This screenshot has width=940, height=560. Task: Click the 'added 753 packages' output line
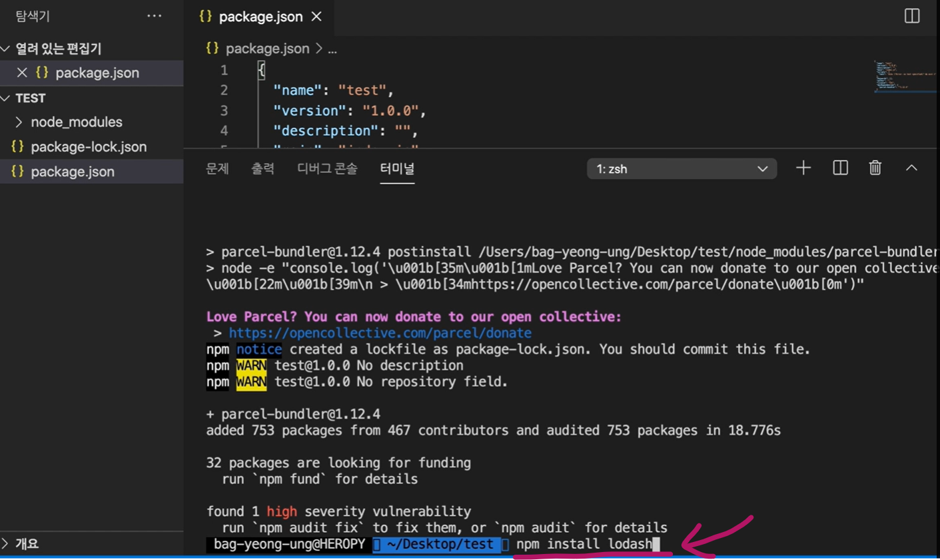pos(493,430)
